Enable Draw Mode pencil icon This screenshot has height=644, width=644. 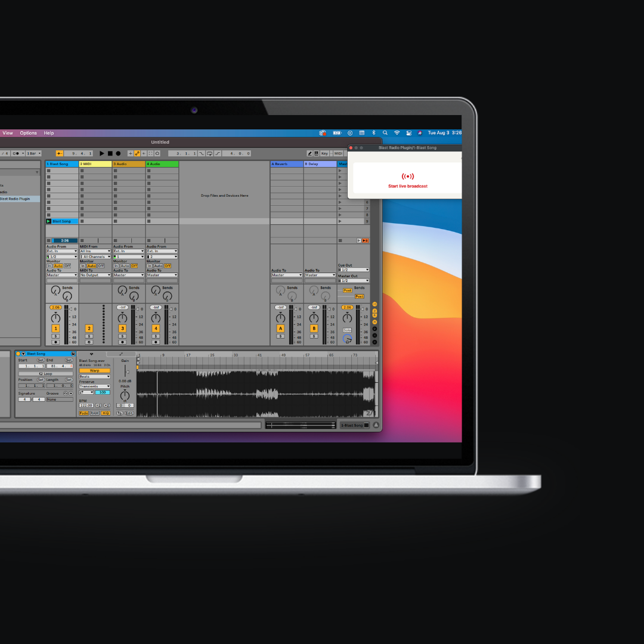(x=309, y=153)
